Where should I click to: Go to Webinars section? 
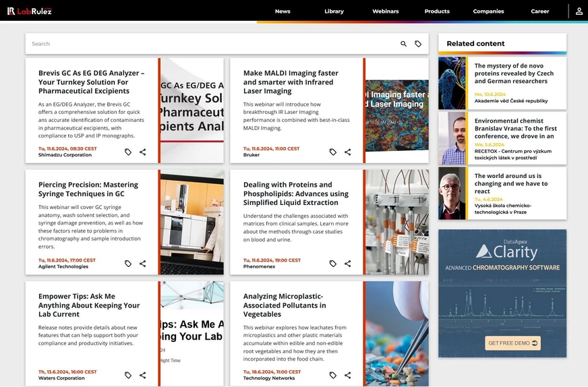click(386, 11)
